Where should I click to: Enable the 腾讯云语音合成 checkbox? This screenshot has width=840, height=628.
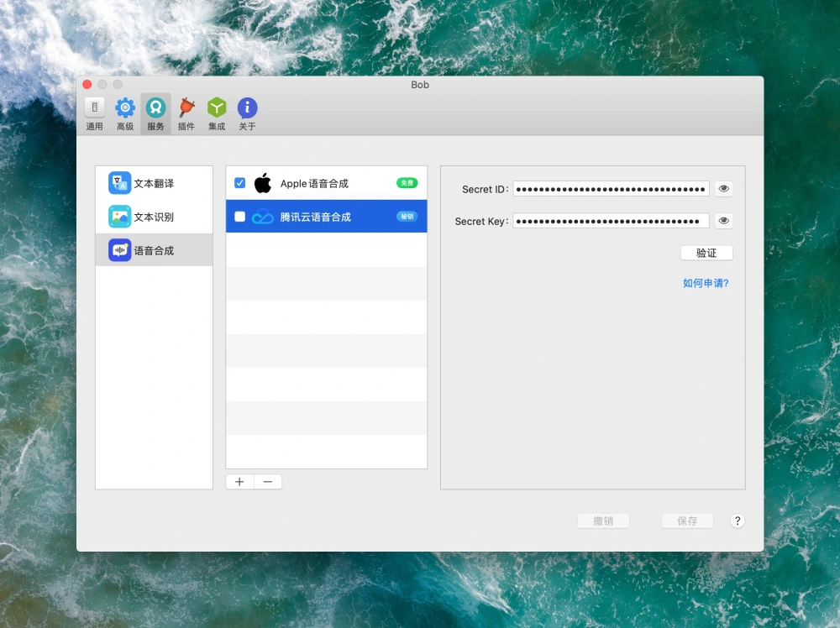(x=240, y=217)
